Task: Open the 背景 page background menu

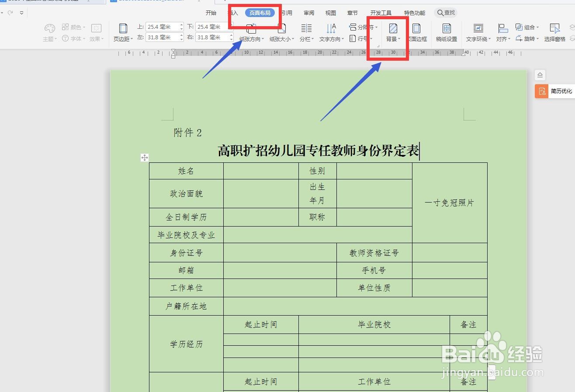Action: coord(393,33)
